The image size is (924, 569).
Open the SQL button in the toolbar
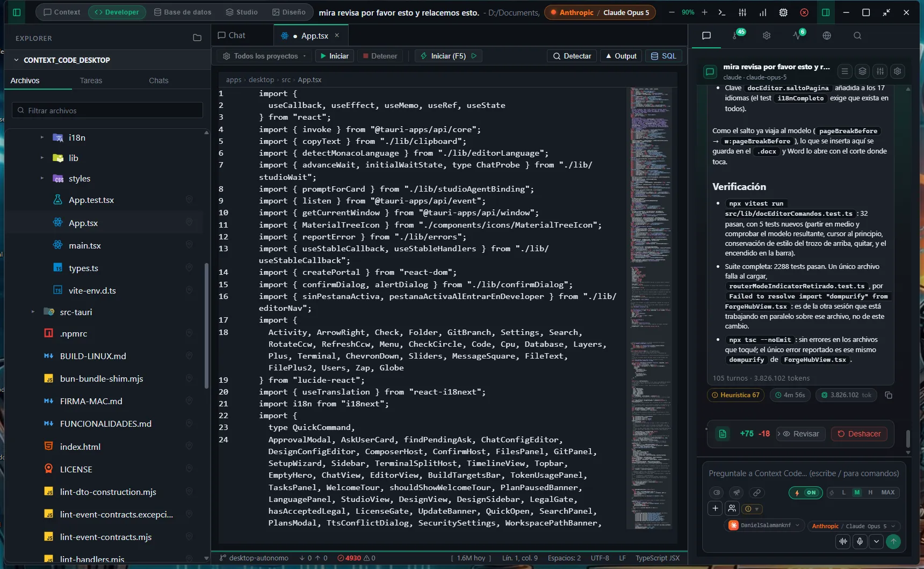[663, 56]
